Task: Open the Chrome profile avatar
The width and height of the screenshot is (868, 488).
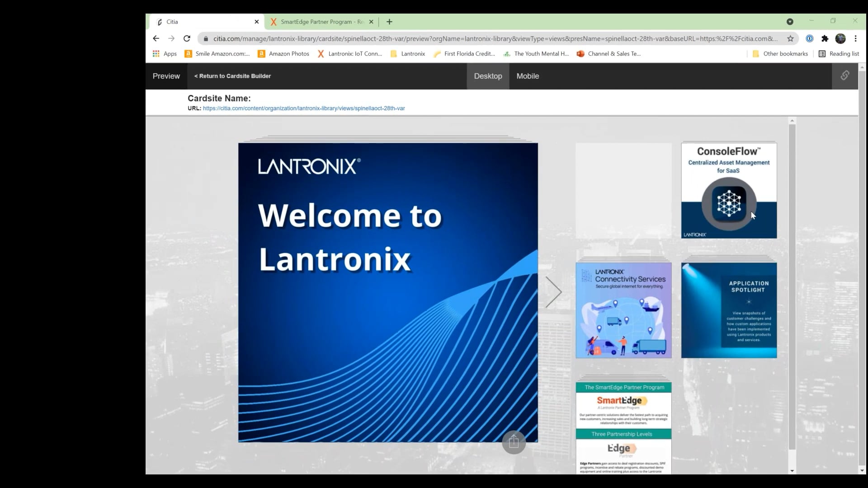Action: 840,38
